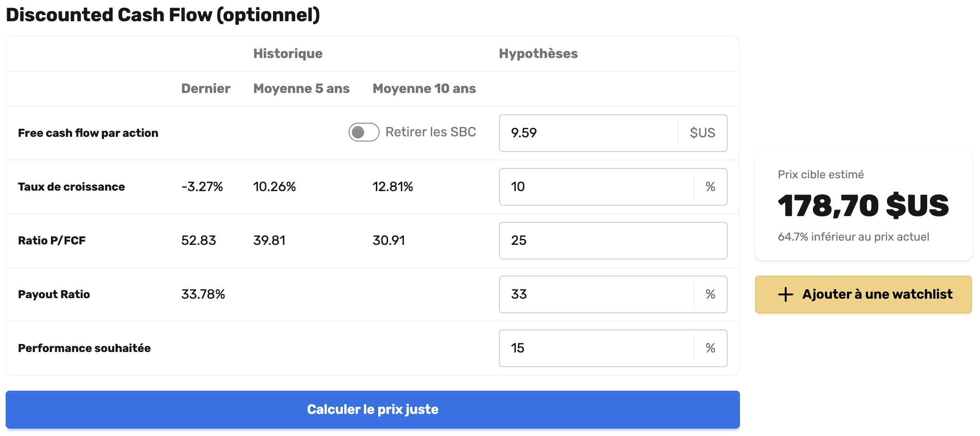Select the 5-year average growth 10.26%
Image resolution: width=980 pixels, height=436 pixels.
click(x=274, y=187)
